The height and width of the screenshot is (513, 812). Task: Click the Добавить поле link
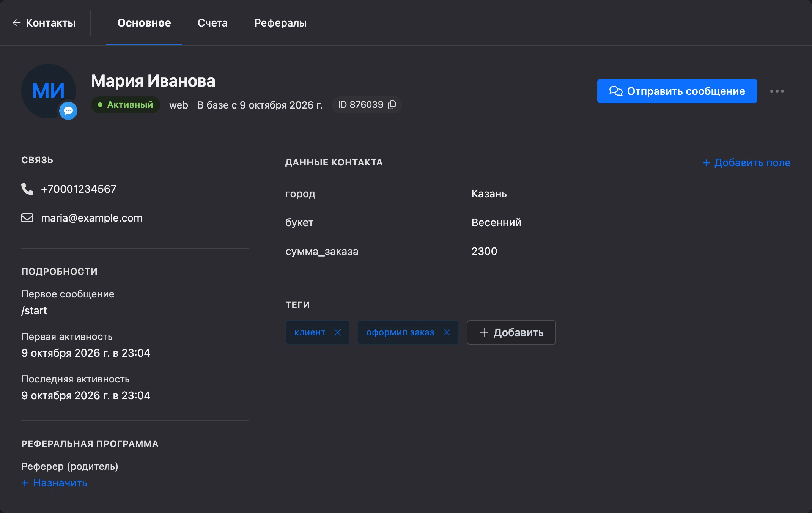click(746, 162)
